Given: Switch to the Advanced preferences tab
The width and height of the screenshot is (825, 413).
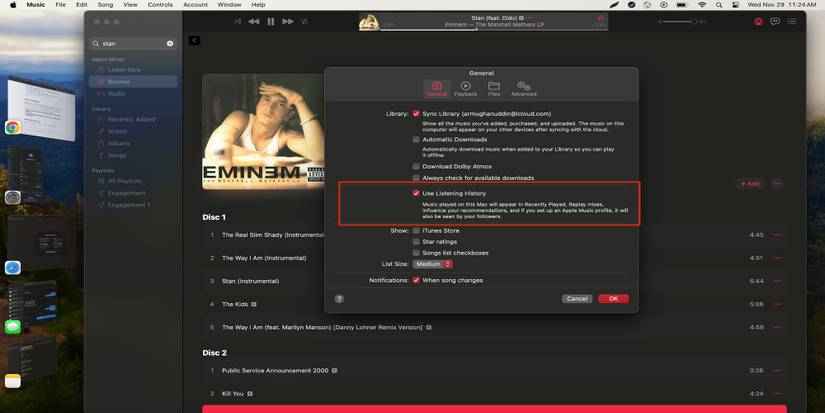Looking at the screenshot, I should [x=524, y=88].
